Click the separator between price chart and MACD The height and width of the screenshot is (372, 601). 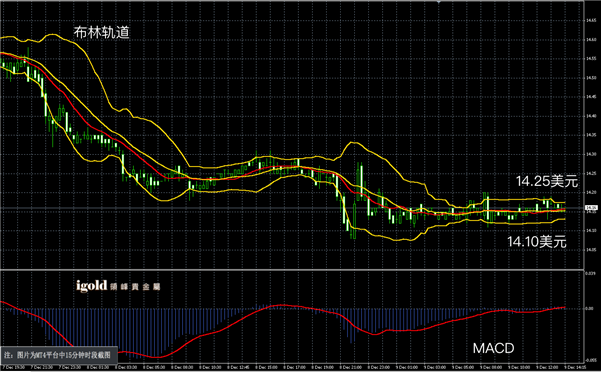pos(292,270)
